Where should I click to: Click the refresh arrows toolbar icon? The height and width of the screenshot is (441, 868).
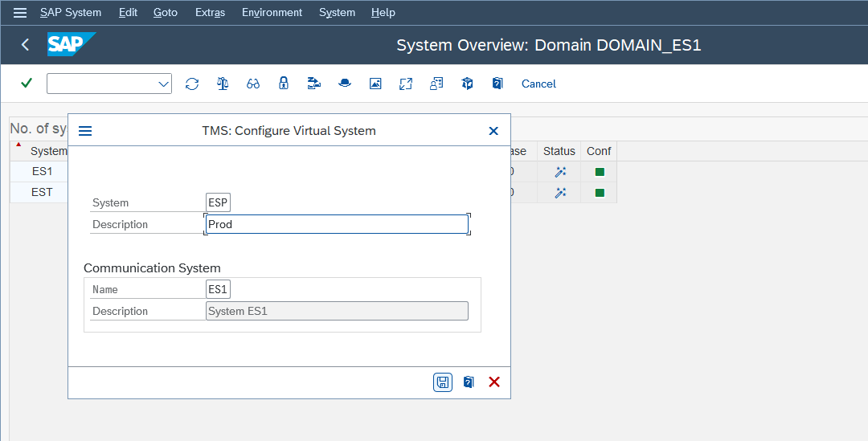pos(192,84)
